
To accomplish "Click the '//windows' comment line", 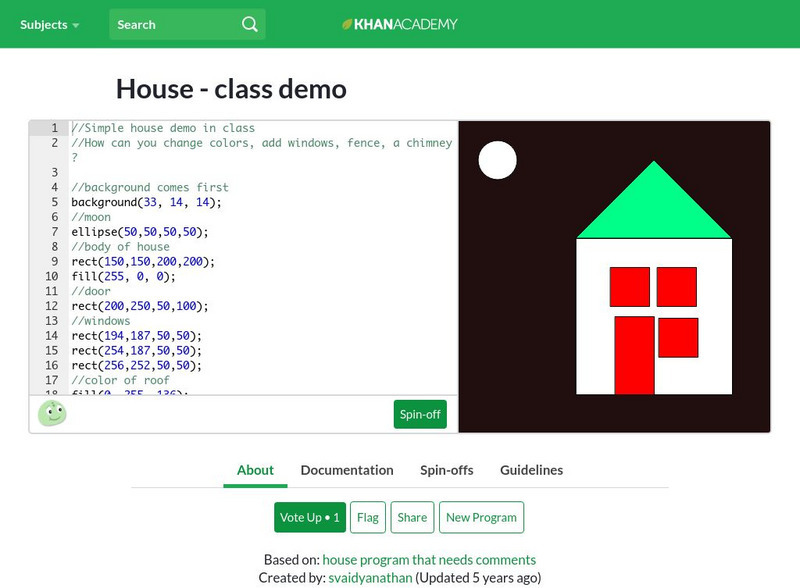I will (101, 321).
